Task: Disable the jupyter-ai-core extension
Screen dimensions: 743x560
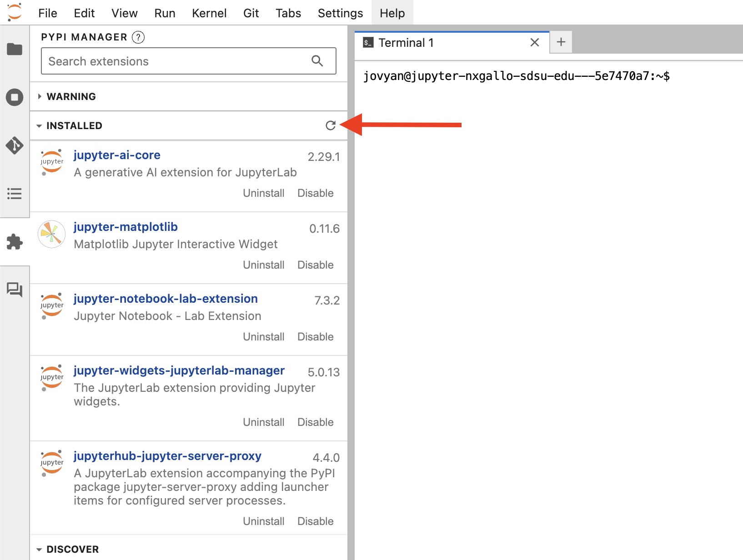Action: tap(315, 193)
